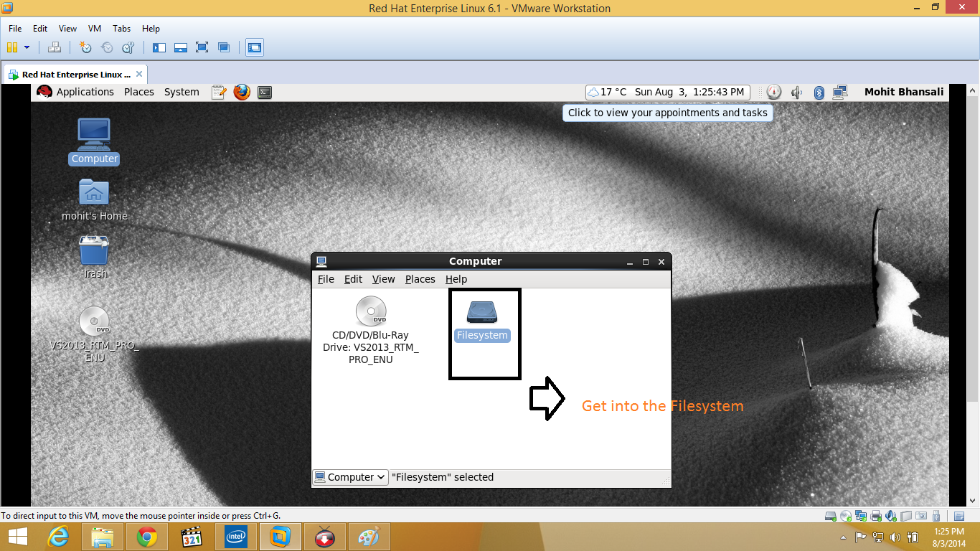Click the weather applet showing 17 °C
The height and width of the screenshot is (551, 980).
607,92
